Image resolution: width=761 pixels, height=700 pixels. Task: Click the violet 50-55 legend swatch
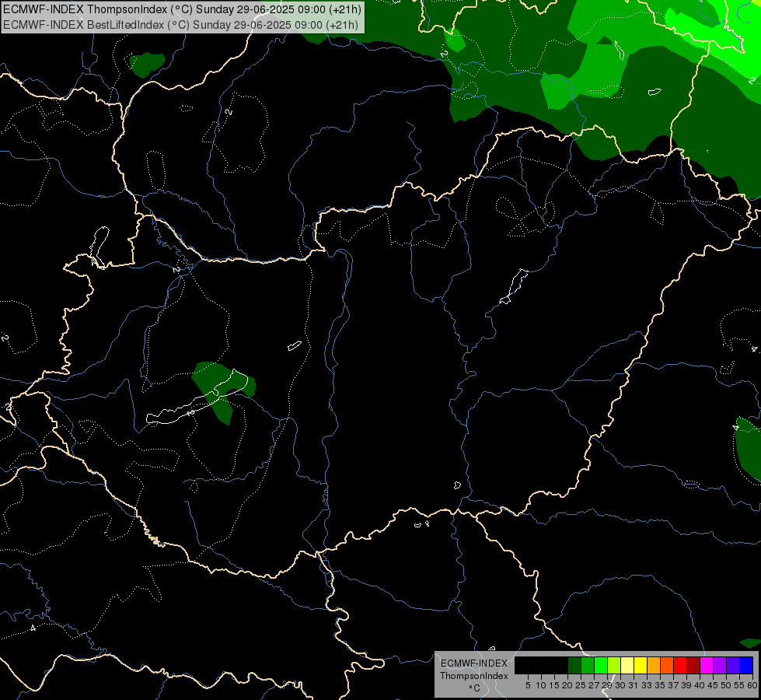[x=733, y=665]
